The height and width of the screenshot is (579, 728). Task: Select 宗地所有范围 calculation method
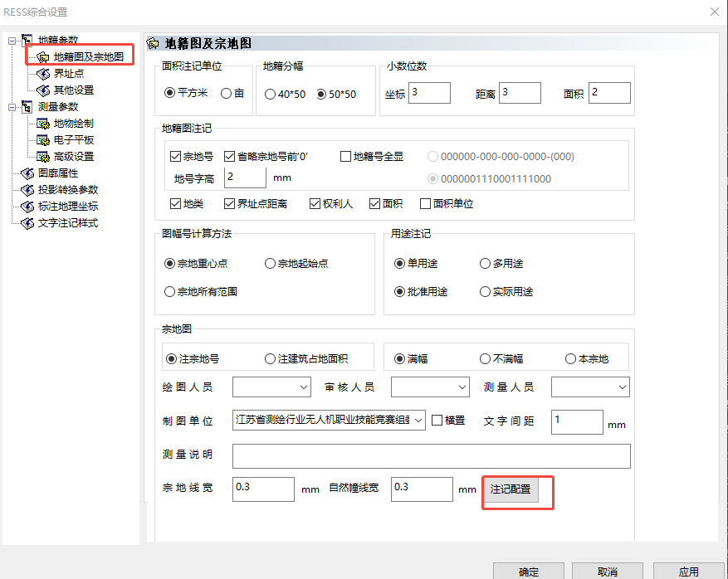169,292
